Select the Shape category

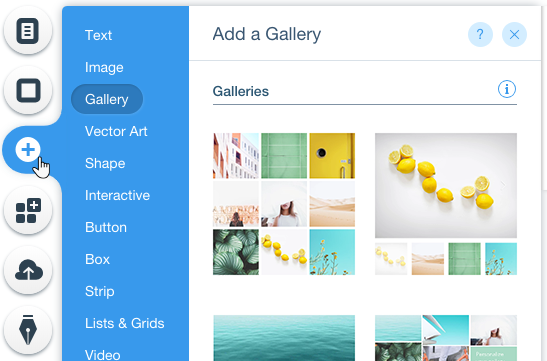tap(105, 164)
